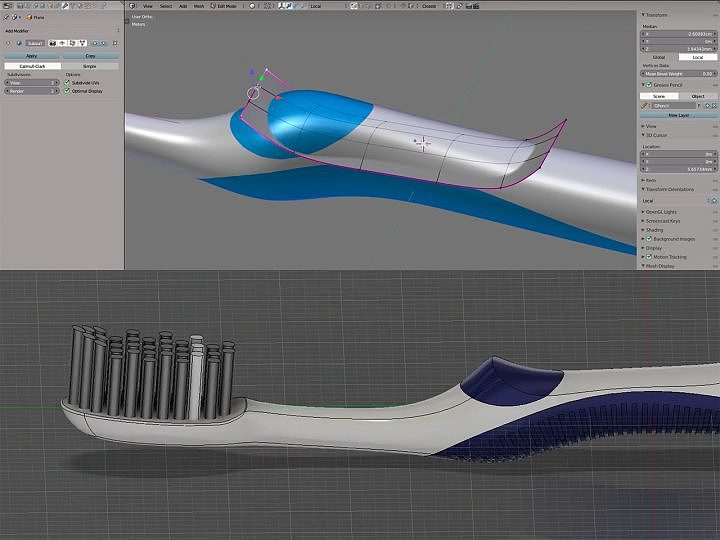Open the Closest snap target dropdown
The image size is (720, 540).
[x=431, y=6]
